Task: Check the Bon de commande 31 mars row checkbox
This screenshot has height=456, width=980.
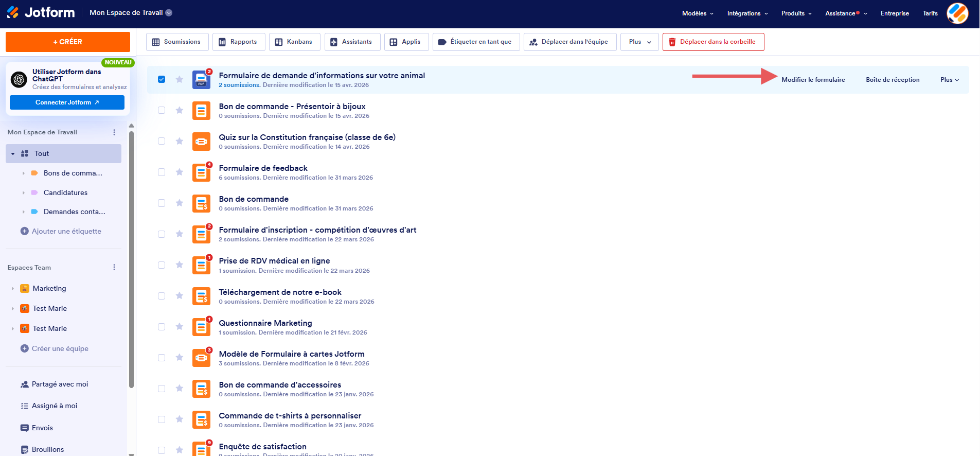Action: coord(162,203)
